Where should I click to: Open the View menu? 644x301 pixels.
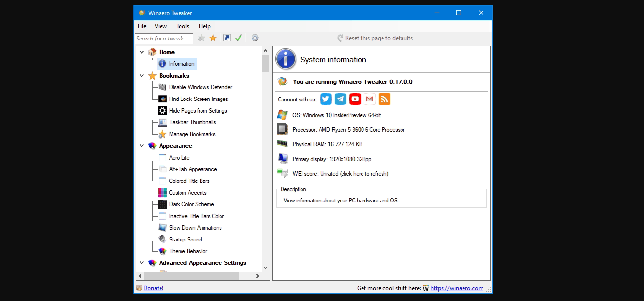[x=161, y=26]
